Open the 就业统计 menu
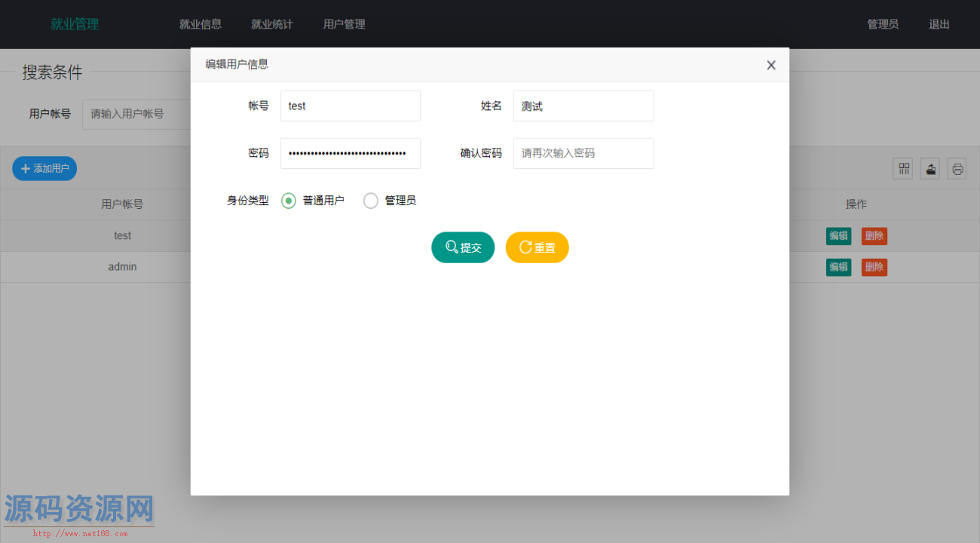Viewport: 980px width, 543px height. click(272, 24)
